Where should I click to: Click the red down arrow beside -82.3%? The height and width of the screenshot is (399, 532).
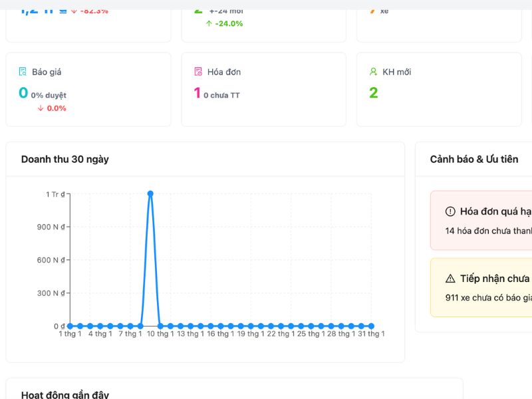tap(73, 11)
